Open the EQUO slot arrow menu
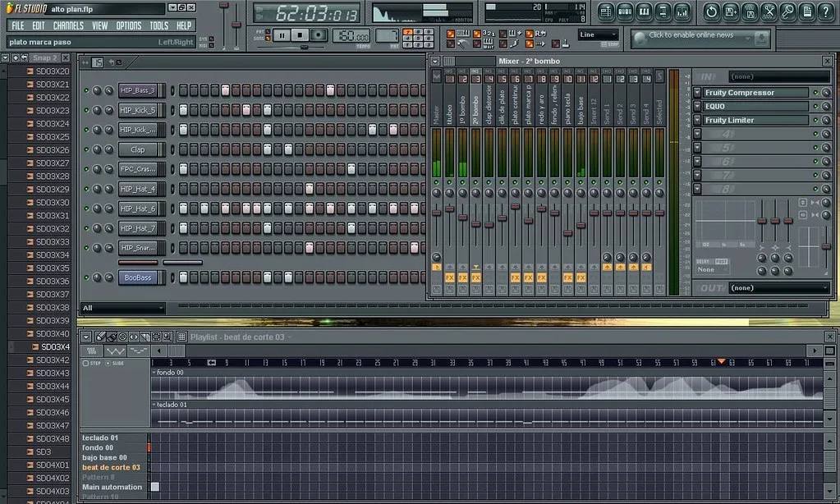This screenshot has width=840, height=504. coord(697,106)
